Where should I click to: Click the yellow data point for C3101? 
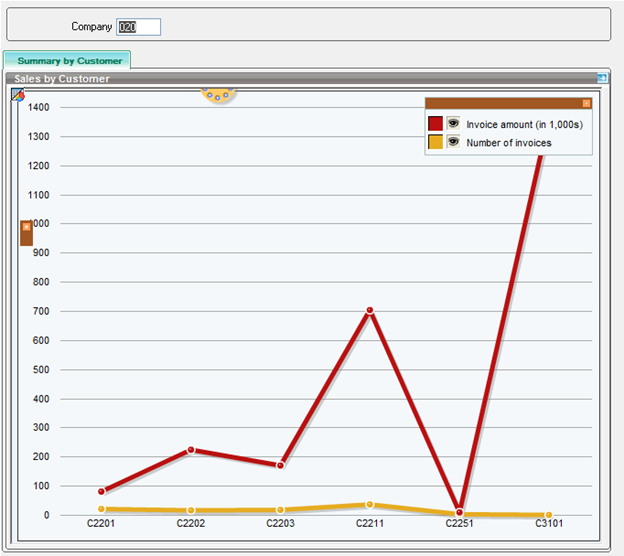[548, 515]
